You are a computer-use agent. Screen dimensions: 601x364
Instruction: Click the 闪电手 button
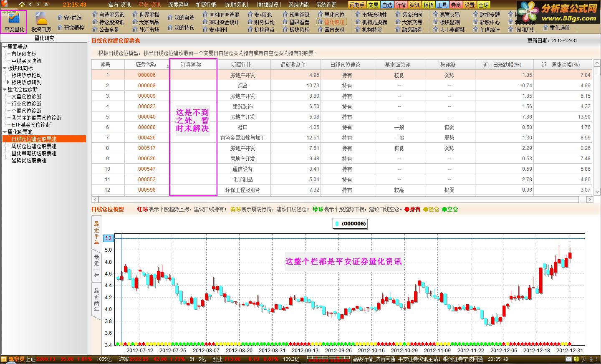[x=357, y=5]
